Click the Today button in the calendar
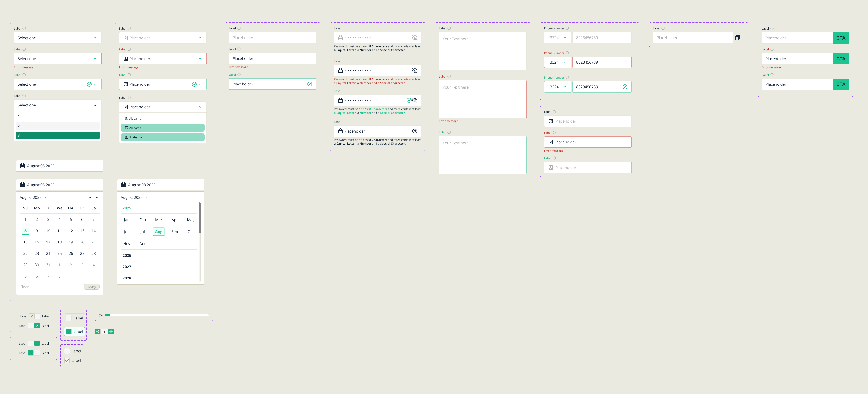Image resolution: width=868 pixels, height=394 pixels. click(92, 287)
